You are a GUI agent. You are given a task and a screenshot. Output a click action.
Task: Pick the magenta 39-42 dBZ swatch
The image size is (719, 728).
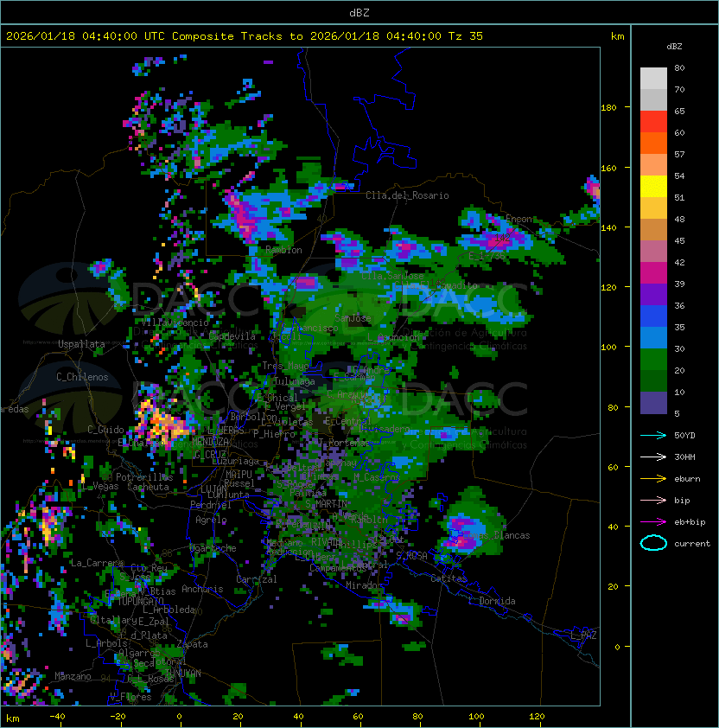(x=653, y=272)
